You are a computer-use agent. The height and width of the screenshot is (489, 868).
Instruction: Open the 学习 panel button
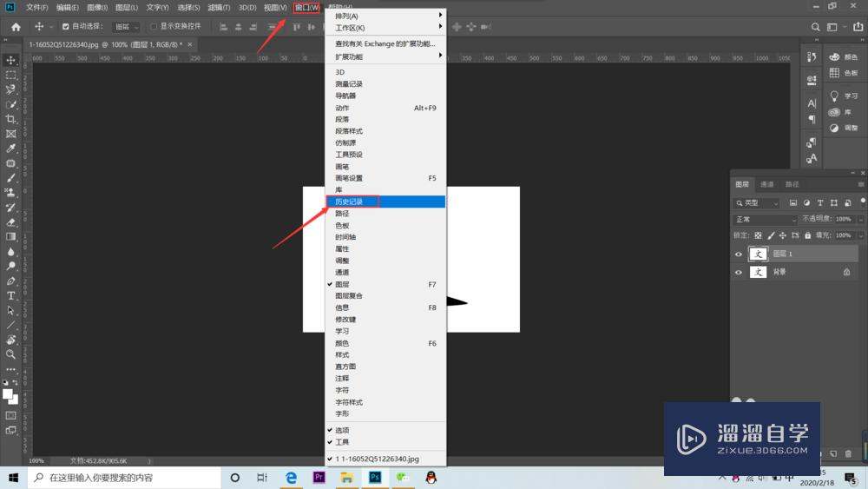(x=844, y=96)
